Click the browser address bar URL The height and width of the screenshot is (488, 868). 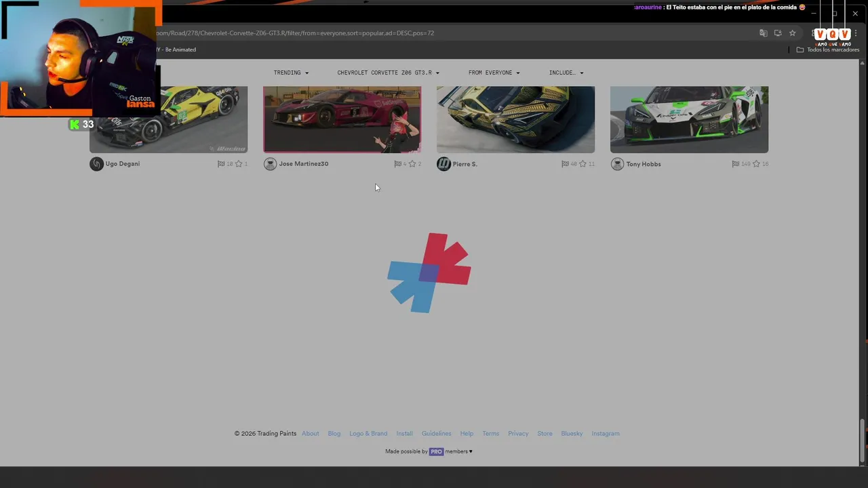294,33
